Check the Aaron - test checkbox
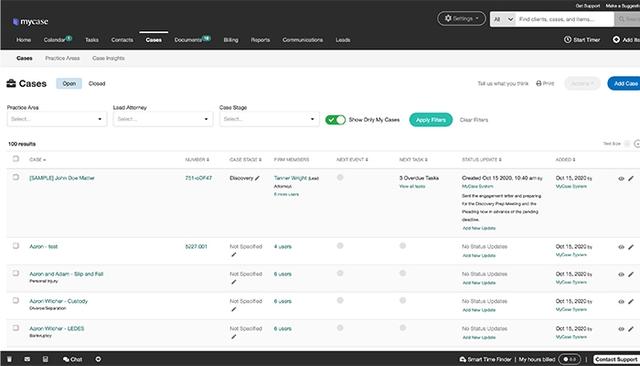640x366 pixels. click(16, 246)
